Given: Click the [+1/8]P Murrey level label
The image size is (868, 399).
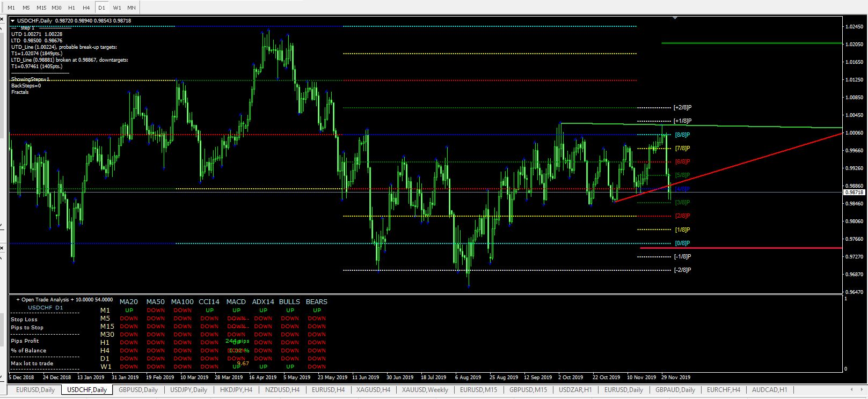Looking at the screenshot, I should [682, 121].
